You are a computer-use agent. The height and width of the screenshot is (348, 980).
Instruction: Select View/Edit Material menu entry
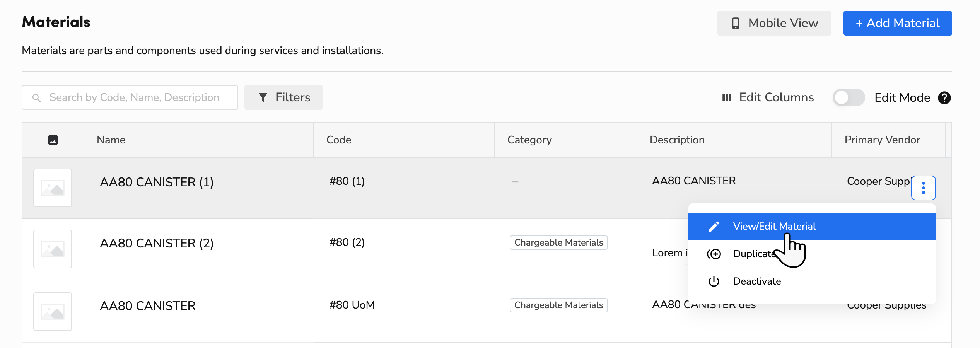774,227
